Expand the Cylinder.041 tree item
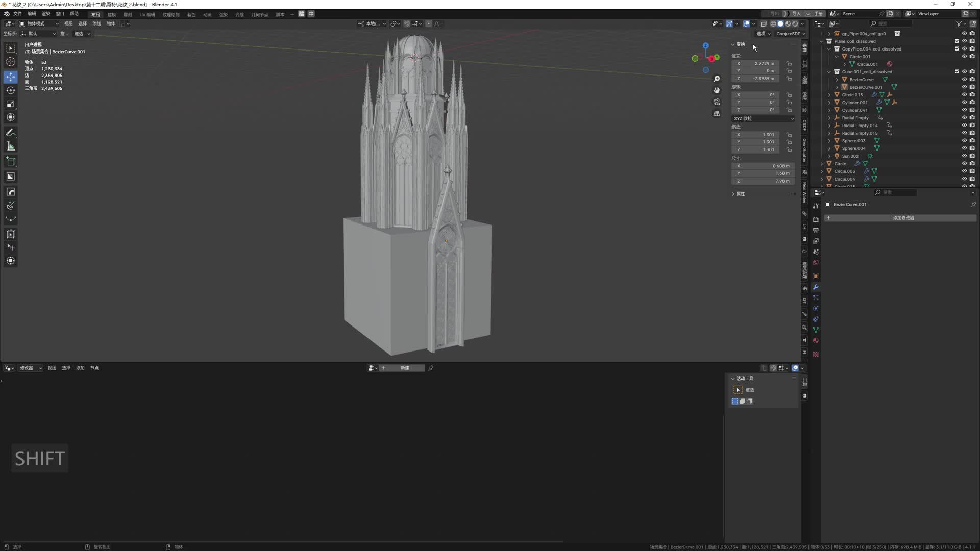The width and height of the screenshot is (980, 551). [x=829, y=110]
